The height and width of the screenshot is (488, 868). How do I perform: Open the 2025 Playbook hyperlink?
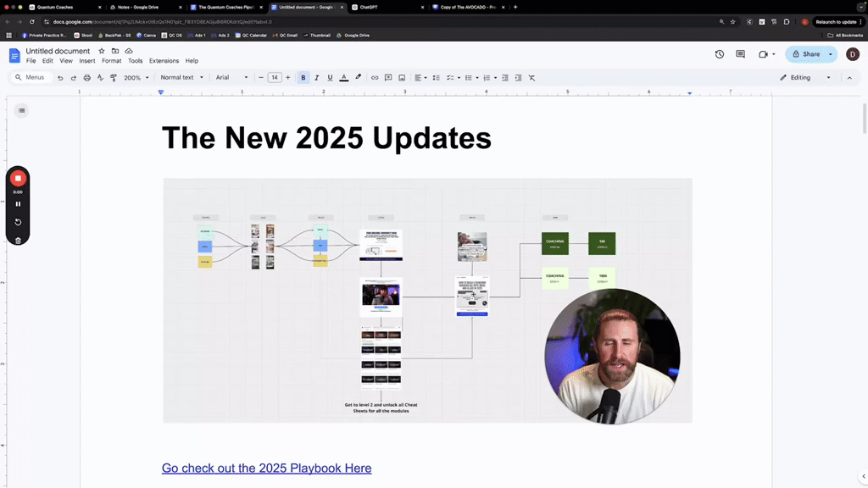click(266, 468)
